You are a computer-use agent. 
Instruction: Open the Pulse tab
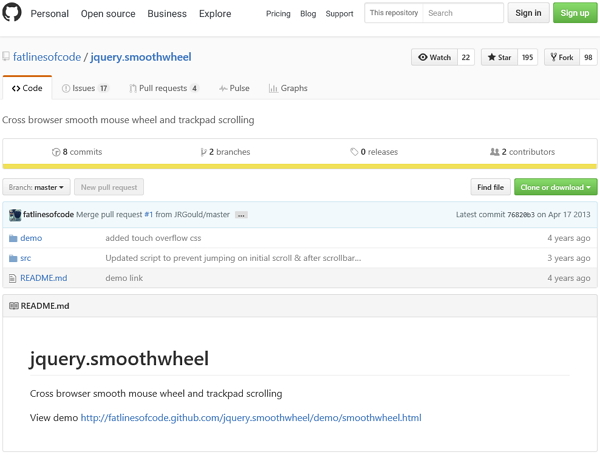(x=234, y=88)
